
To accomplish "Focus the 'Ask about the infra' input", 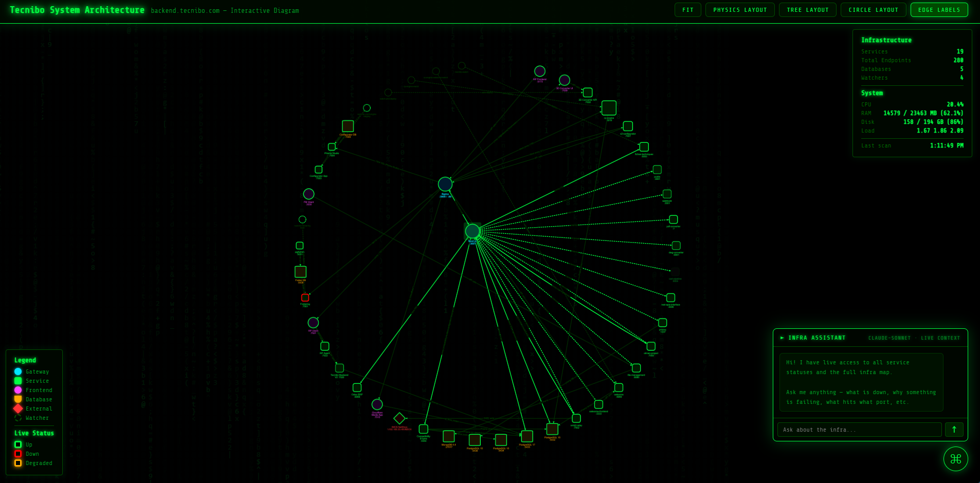I will pyautogui.click(x=859, y=430).
